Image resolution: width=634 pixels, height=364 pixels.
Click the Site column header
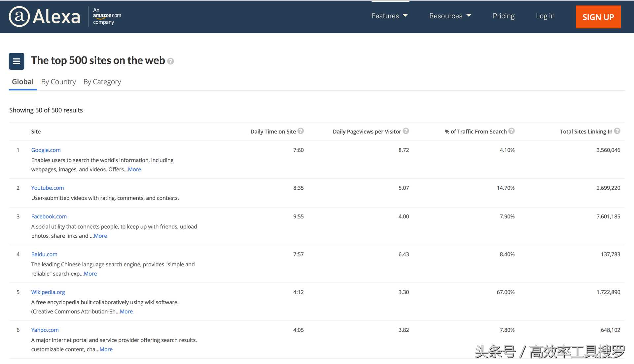point(36,131)
